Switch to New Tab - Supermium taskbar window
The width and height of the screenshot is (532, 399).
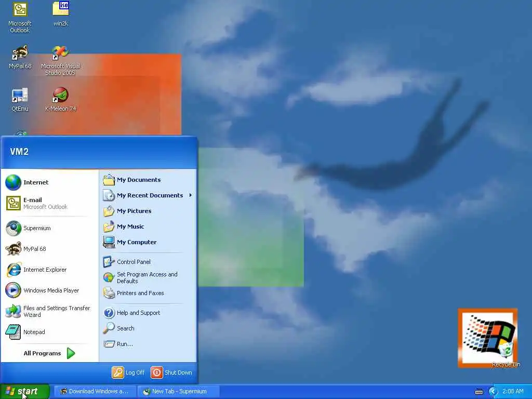coord(178,392)
